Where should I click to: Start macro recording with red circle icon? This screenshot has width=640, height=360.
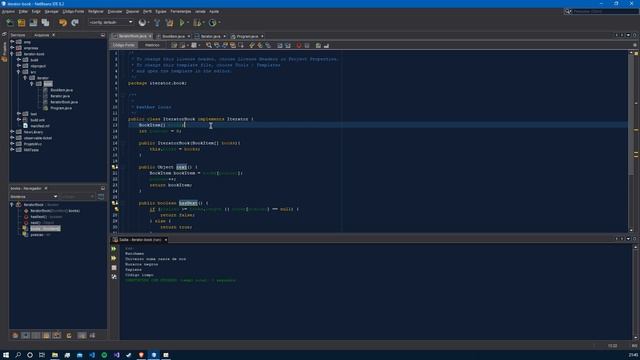[x=299, y=45]
